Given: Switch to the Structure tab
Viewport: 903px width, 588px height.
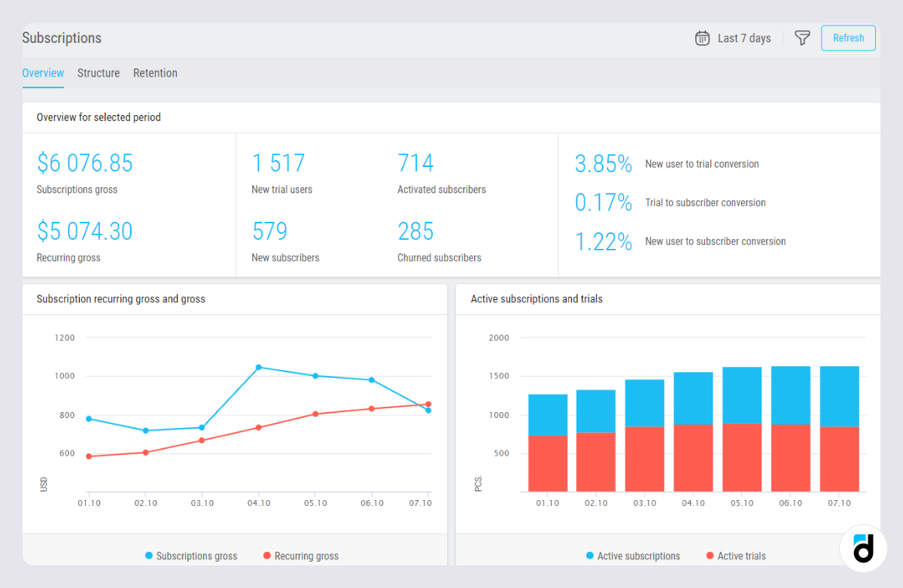Looking at the screenshot, I should (99, 73).
